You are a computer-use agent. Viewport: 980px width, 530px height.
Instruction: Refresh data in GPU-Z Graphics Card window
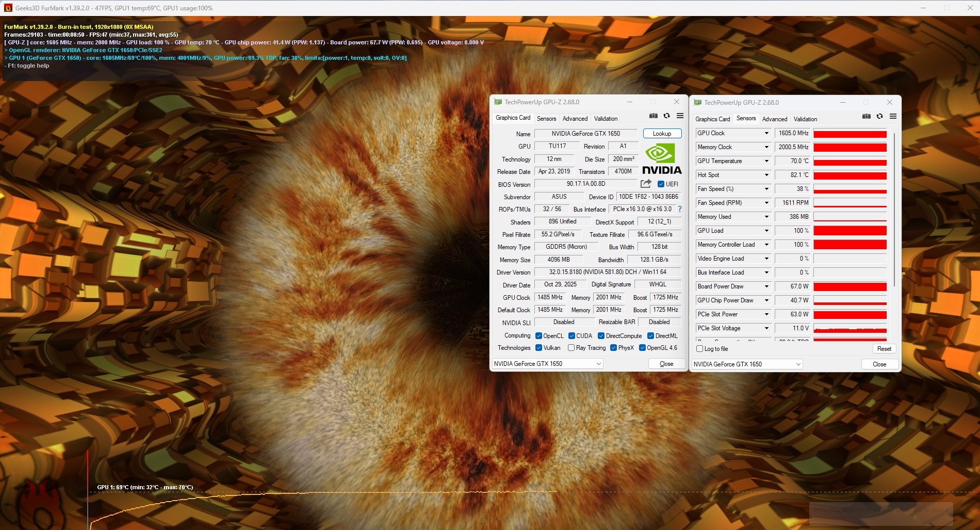click(x=667, y=116)
